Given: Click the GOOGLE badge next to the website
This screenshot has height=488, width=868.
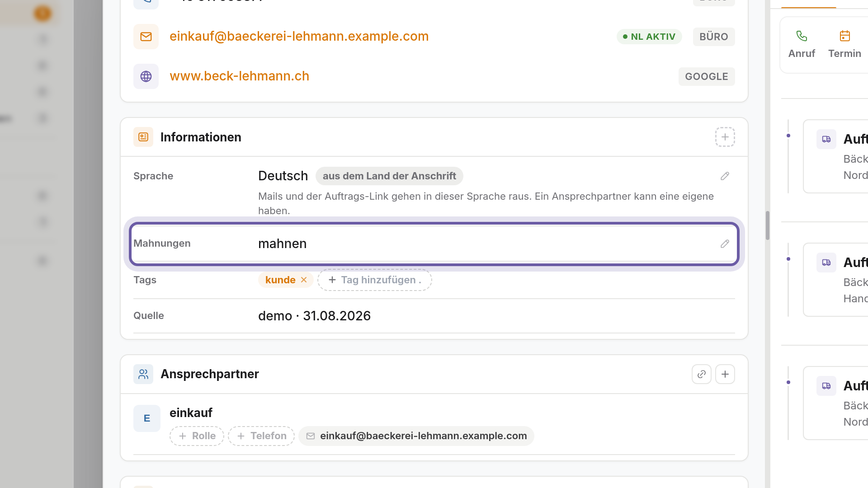Looking at the screenshot, I should pyautogui.click(x=707, y=76).
